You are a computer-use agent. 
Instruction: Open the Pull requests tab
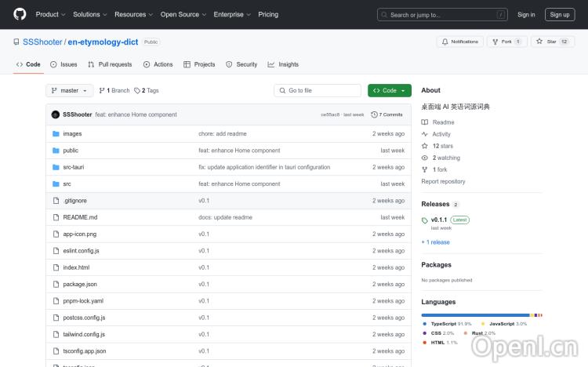click(110, 64)
